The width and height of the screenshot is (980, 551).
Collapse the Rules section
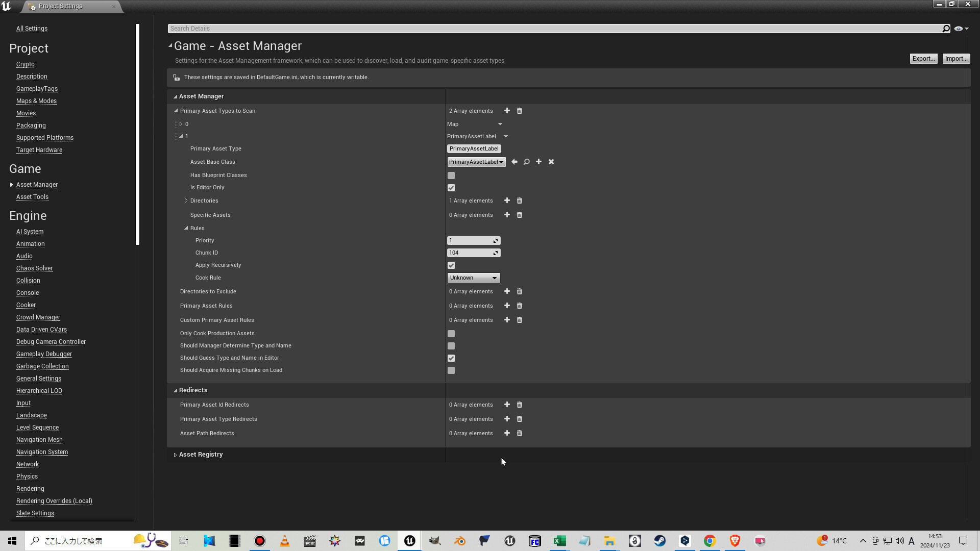pyautogui.click(x=186, y=228)
